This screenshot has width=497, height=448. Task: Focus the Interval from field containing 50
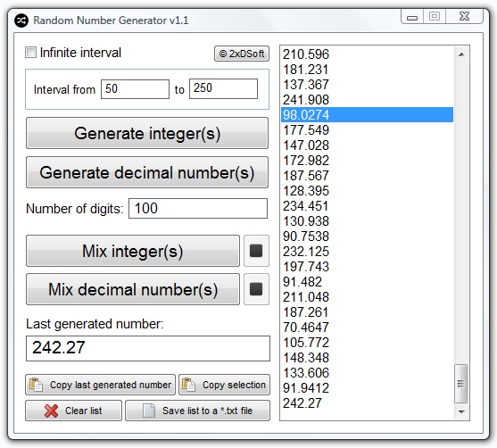(135, 89)
